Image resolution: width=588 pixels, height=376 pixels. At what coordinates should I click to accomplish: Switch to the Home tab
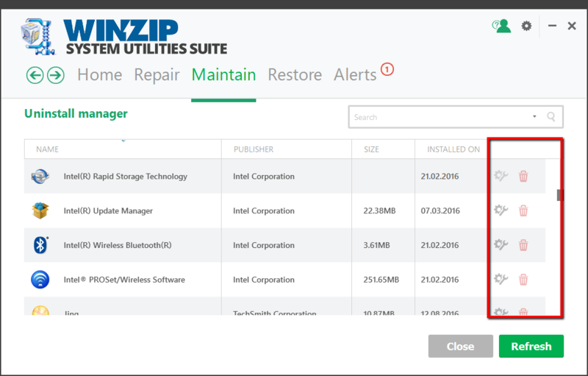(100, 74)
